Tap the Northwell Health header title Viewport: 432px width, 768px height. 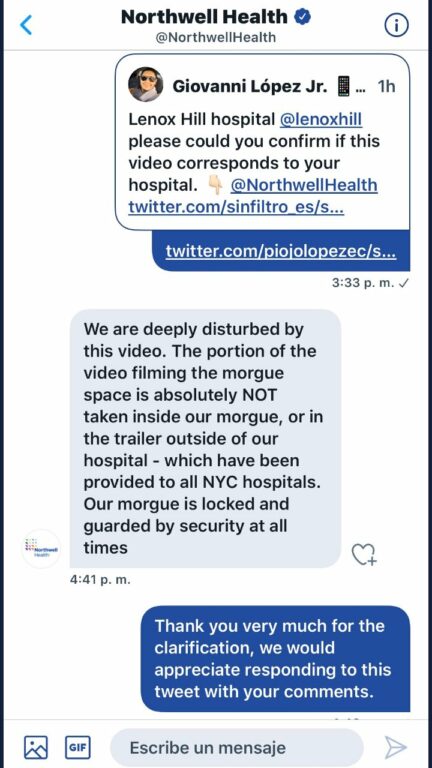click(x=204, y=17)
